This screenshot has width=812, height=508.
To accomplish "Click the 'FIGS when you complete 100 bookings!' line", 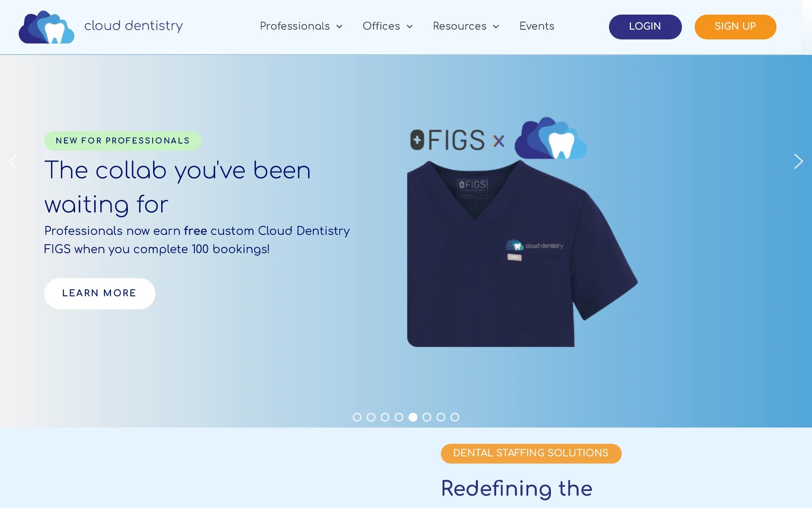I will click(x=157, y=249).
